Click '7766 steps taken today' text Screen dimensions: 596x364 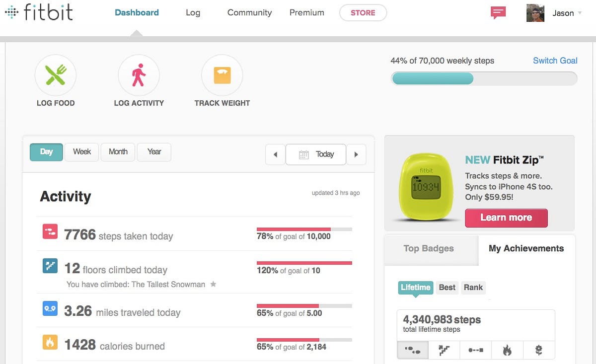[119, 235]
